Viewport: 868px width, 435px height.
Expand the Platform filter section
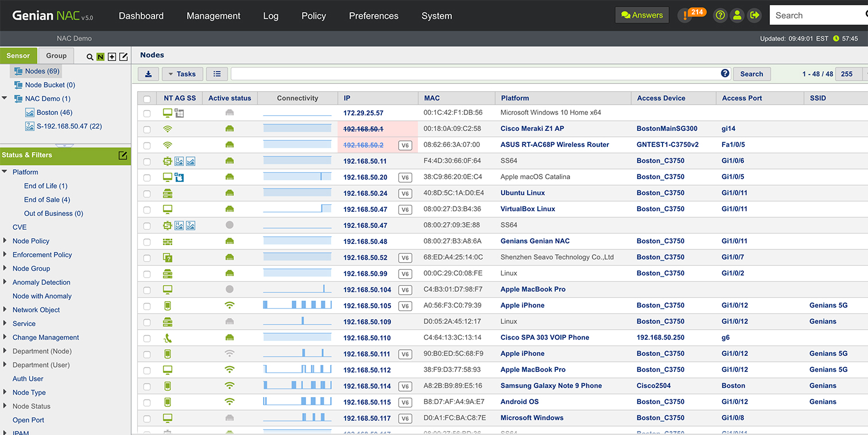[25, 172]
